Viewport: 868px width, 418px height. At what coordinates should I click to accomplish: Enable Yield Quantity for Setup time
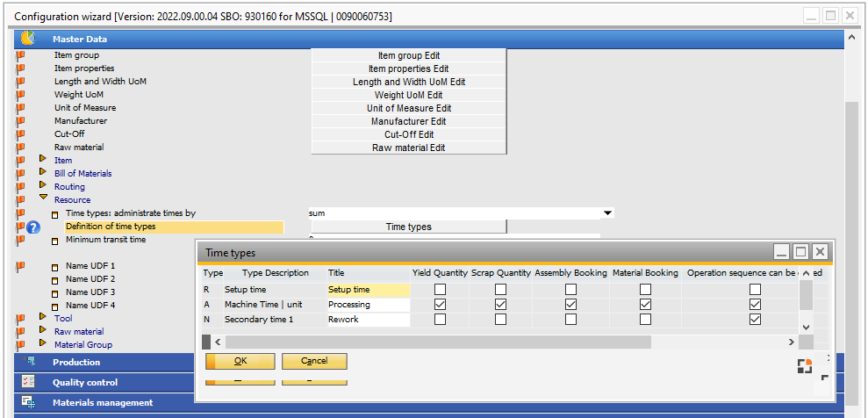440,290
